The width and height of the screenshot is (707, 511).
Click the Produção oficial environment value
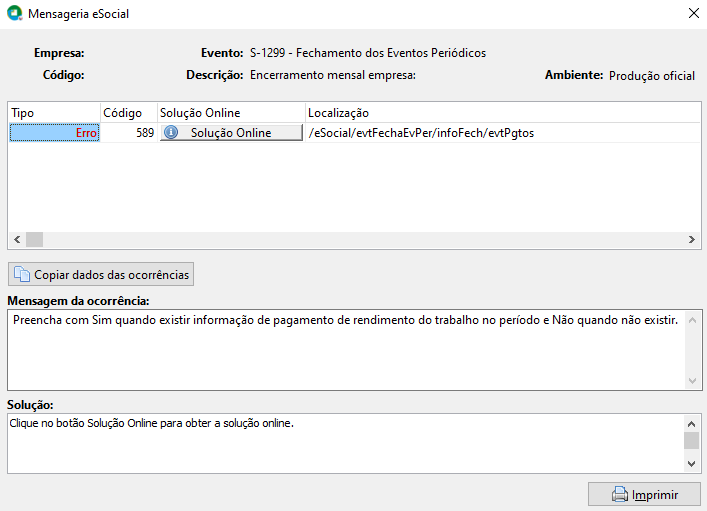(x=652, y=76)
